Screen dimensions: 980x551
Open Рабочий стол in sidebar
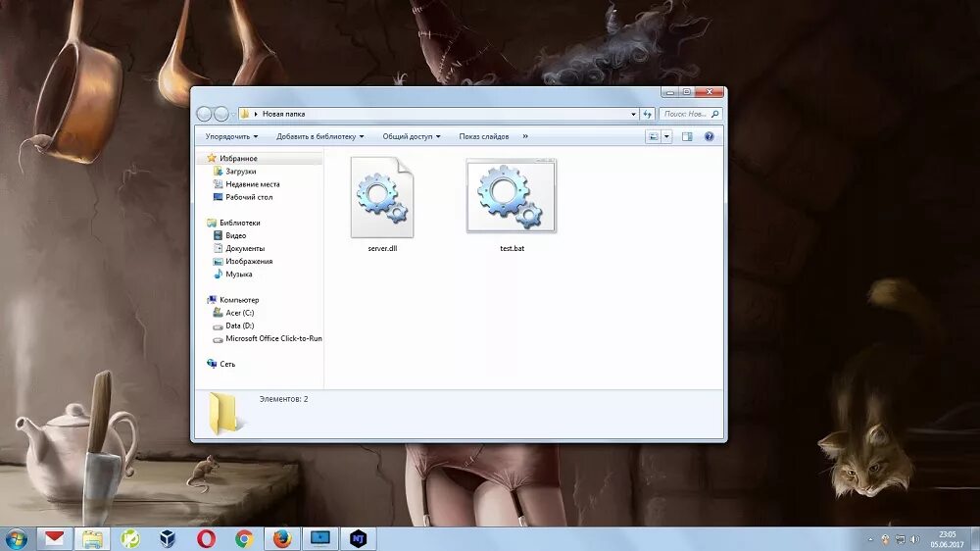[249, 197]
